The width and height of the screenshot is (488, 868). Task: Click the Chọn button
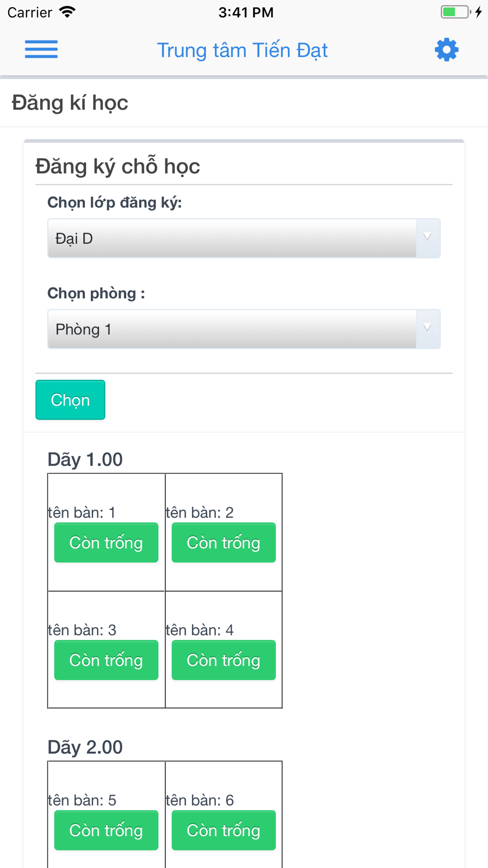[70, 400]
